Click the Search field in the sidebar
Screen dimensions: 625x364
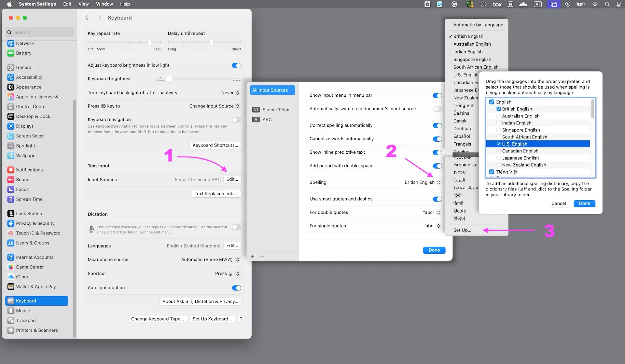point(40,32)
